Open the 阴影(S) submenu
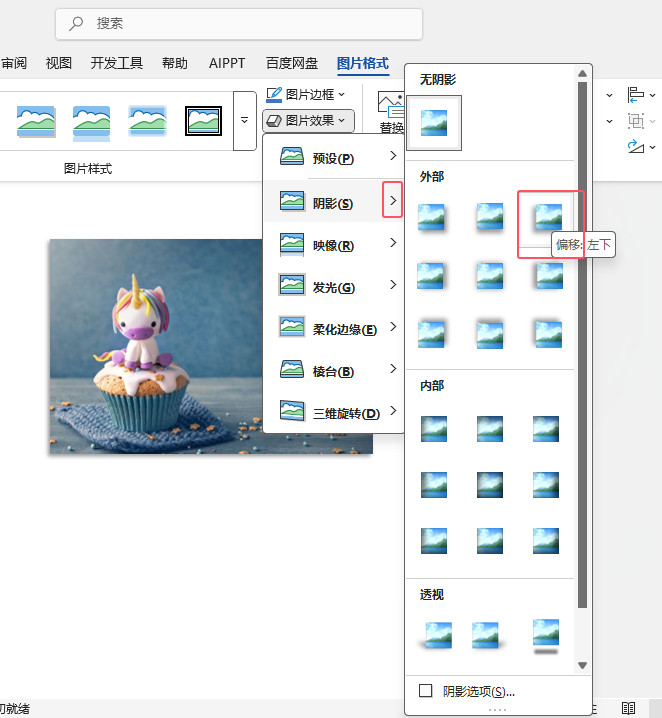662x718 pixels. [x=333, y=201]
